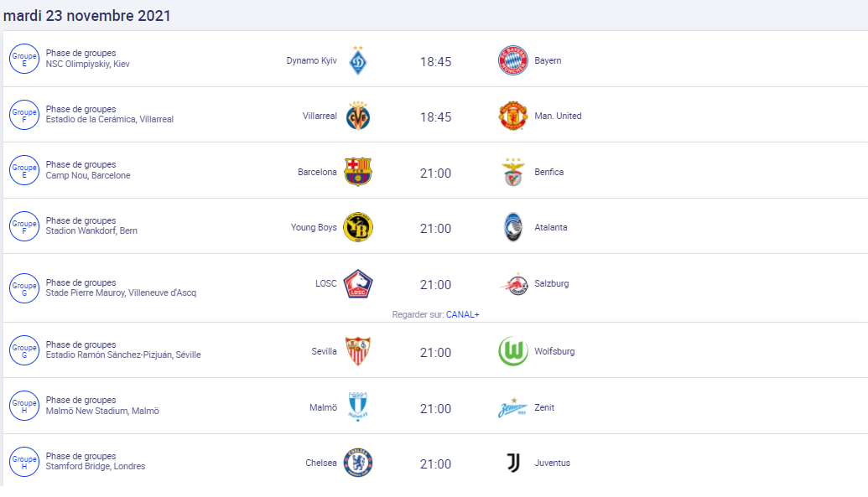
Task: Click the Bayern Munich club logo
Action: coord(513,60)
